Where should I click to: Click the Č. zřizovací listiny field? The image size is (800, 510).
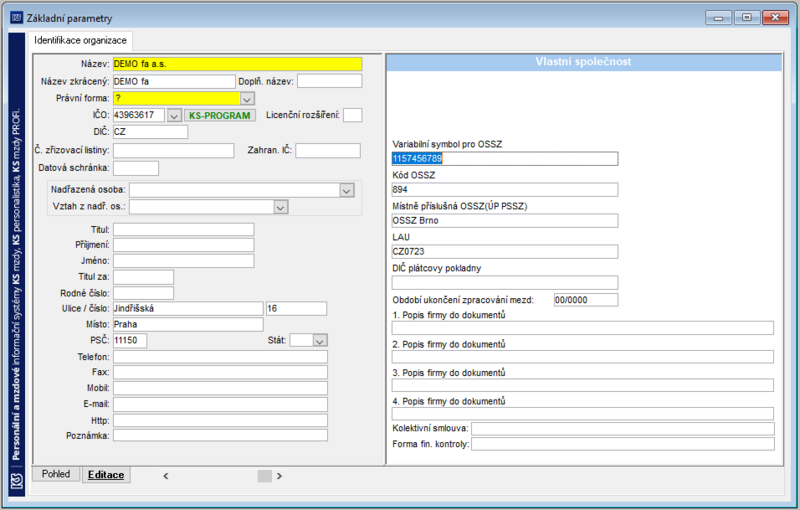[173, 150]
